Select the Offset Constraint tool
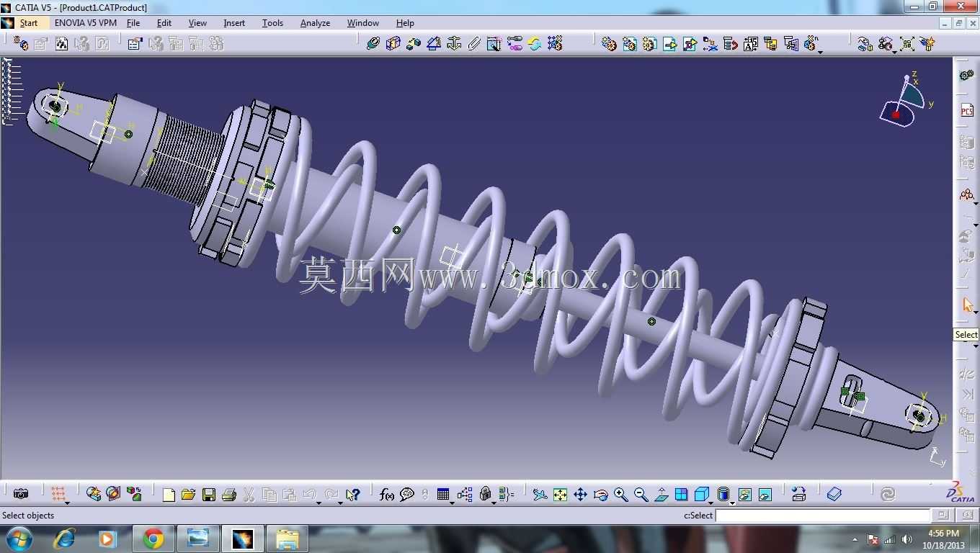Viewport: 980px width, 553px height. pyautogui.click(x=413, y=43)
